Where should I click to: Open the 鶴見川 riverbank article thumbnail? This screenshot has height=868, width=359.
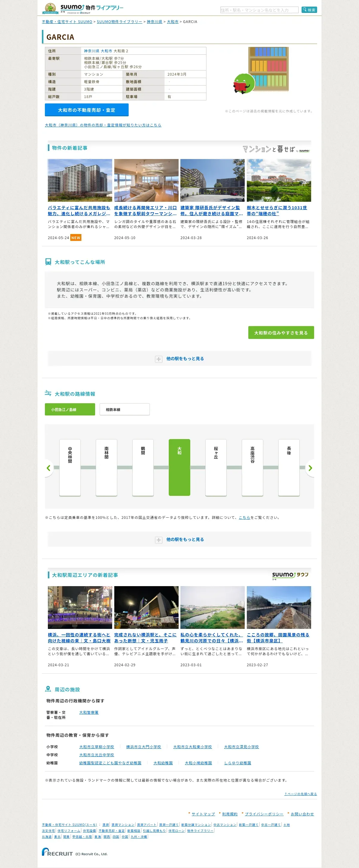[213, 608]
